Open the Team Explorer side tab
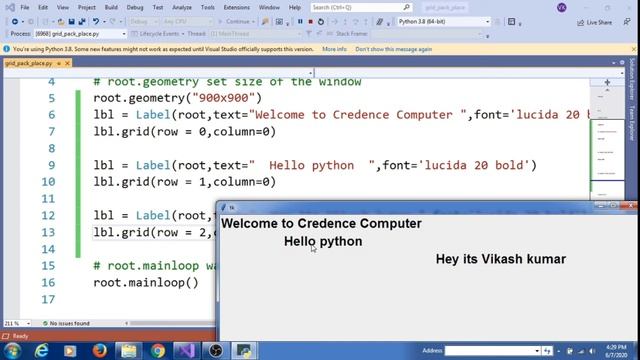 [x=632, y=123]
